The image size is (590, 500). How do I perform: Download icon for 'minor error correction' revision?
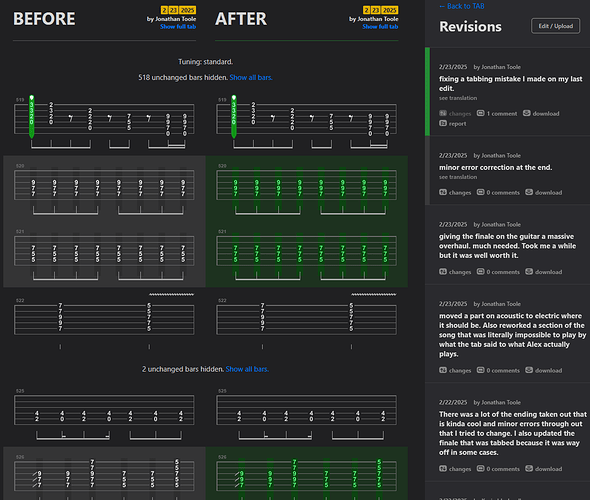pyautogui.click(x=529, y=192)
